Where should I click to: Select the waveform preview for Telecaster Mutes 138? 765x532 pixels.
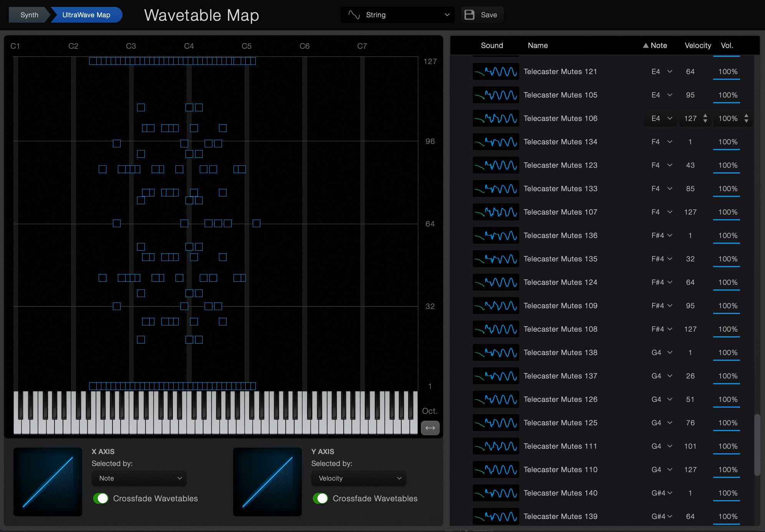click(x=495, y=352)
